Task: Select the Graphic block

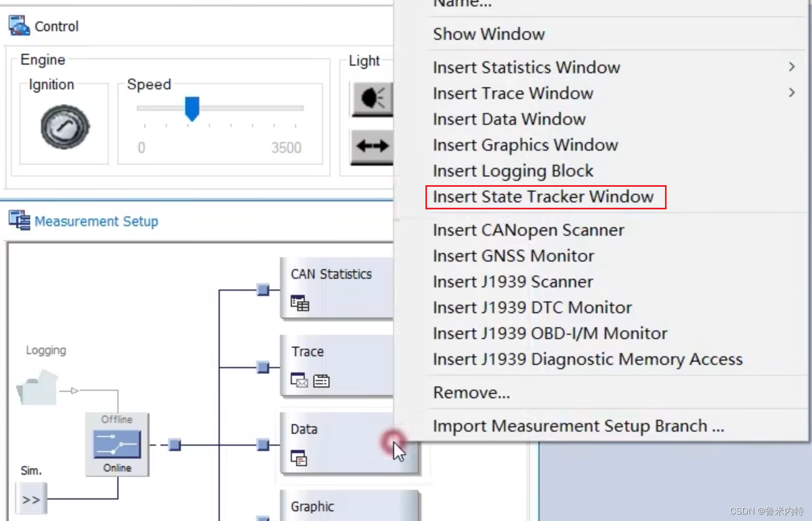Action: pyautogui.click(x=349, y=505)
